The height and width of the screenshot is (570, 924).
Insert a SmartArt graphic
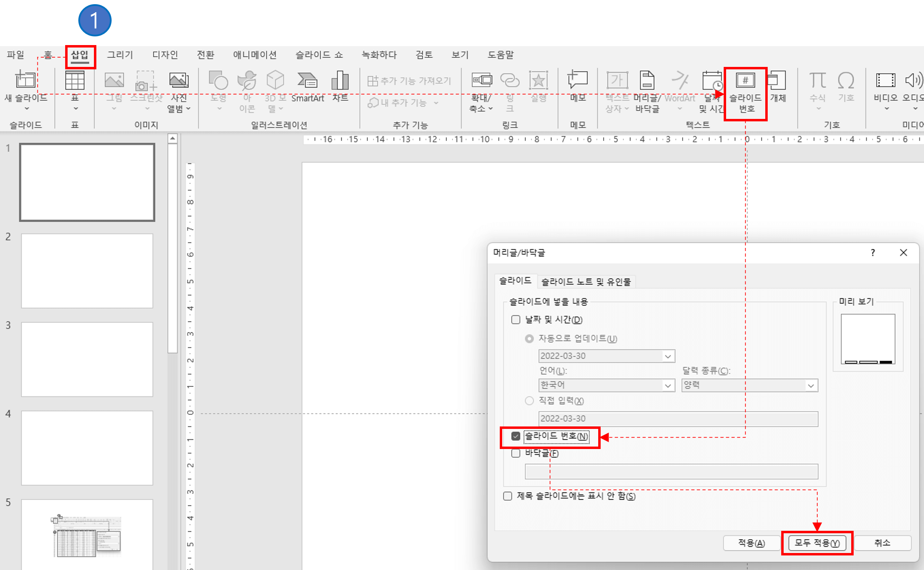tap(308, 89)
